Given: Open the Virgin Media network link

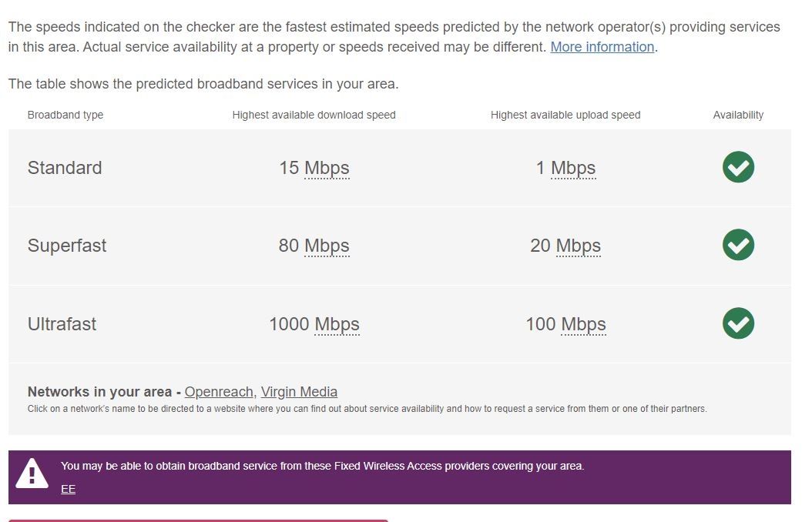Looking at the screenshot, I should point(299,392).
